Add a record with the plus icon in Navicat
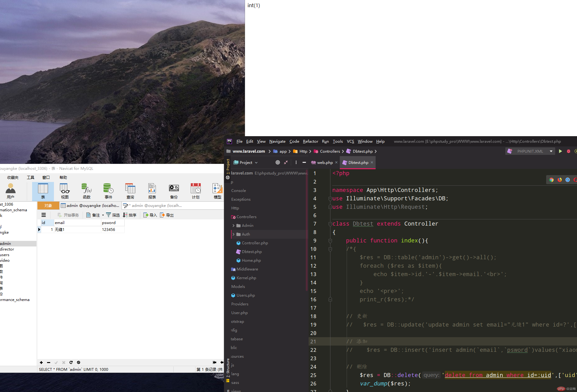Viewport: 577px width, 392px height. point(41,362)
